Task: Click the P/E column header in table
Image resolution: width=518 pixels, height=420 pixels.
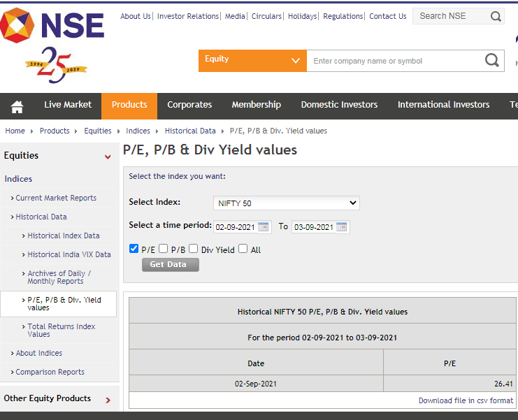Action: coord(450,363)
